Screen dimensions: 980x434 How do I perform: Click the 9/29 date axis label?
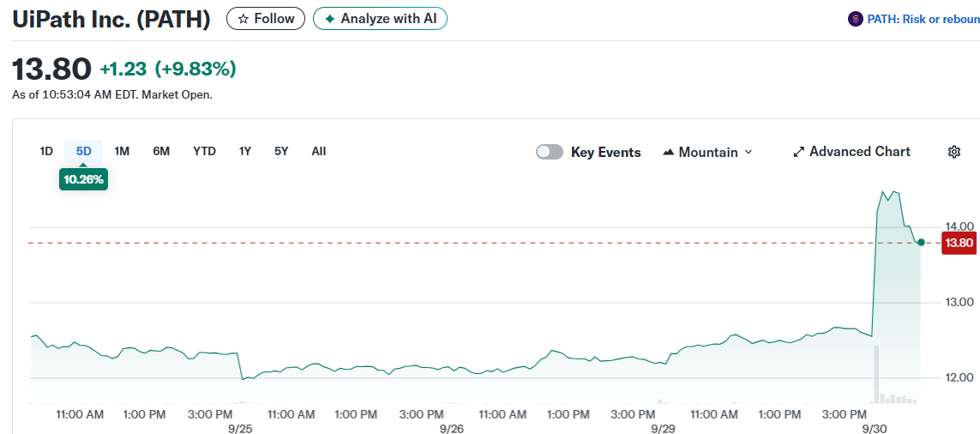pos(663,428)
